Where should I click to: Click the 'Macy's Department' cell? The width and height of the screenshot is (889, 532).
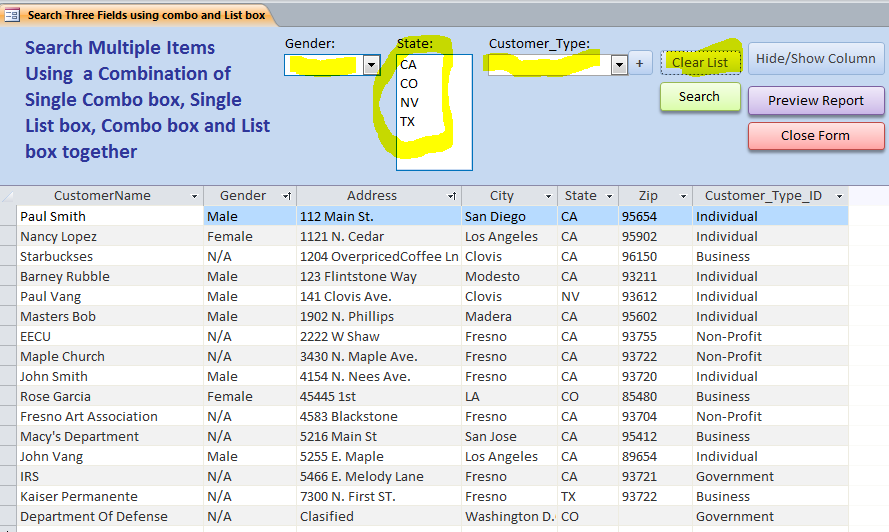click(x=110, y=436)
